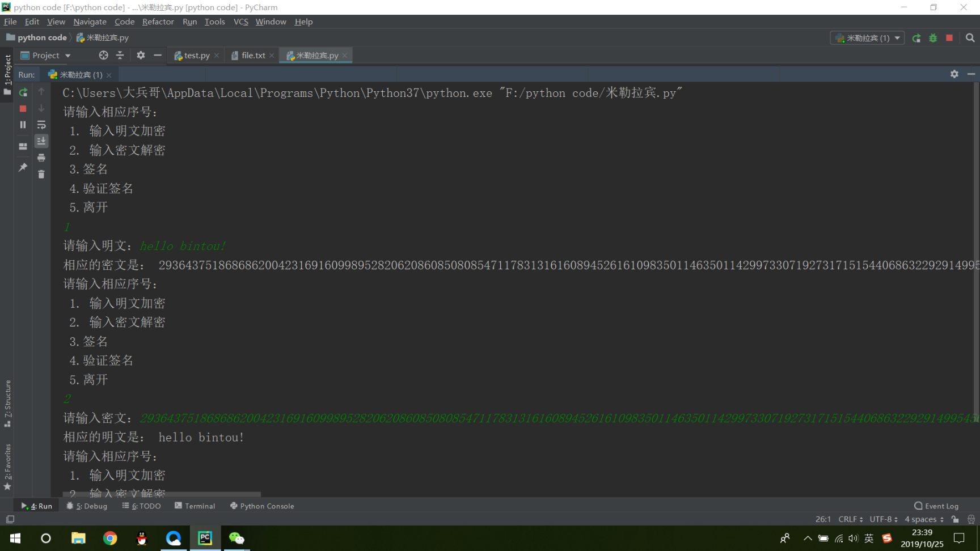This screenshot has width=980, height=551.
Task: Print the console output
Action: pyautogui.click(x=41, y=158)
